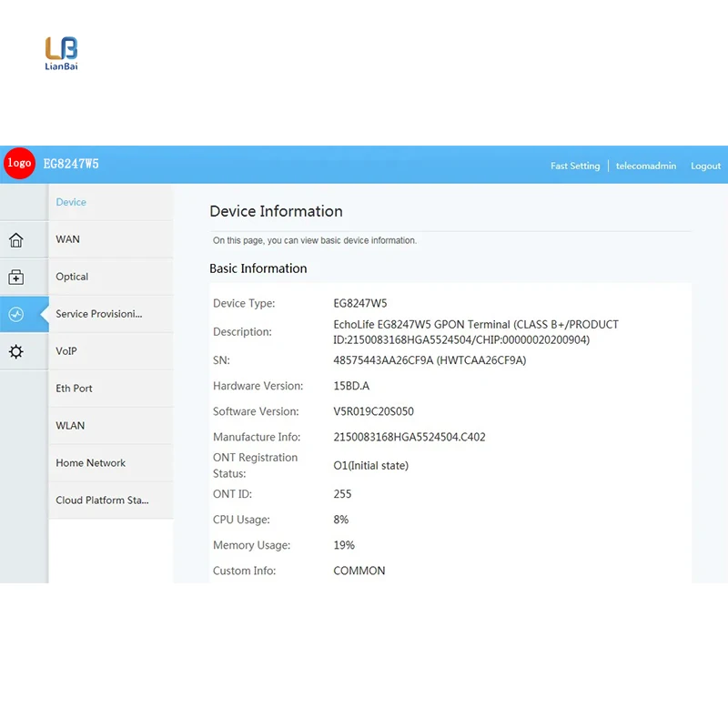This screenshot has height=728, width=728.
Task: Open the Cloud Platform Status entry
Action: 101,500
